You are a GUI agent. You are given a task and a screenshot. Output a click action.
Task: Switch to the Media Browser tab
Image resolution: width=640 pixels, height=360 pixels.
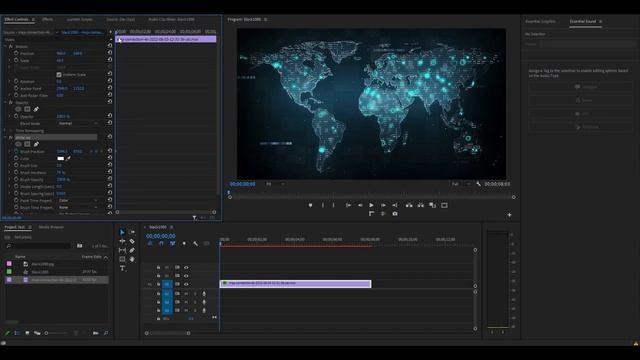coord(51,227)
